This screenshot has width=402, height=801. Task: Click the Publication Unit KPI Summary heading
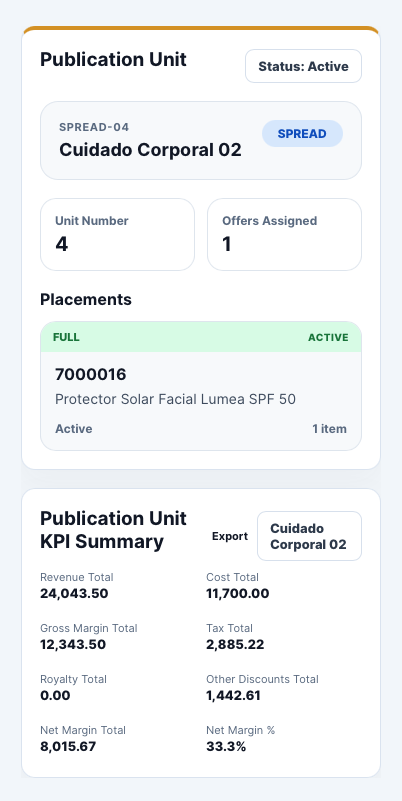tap(113, 530)
